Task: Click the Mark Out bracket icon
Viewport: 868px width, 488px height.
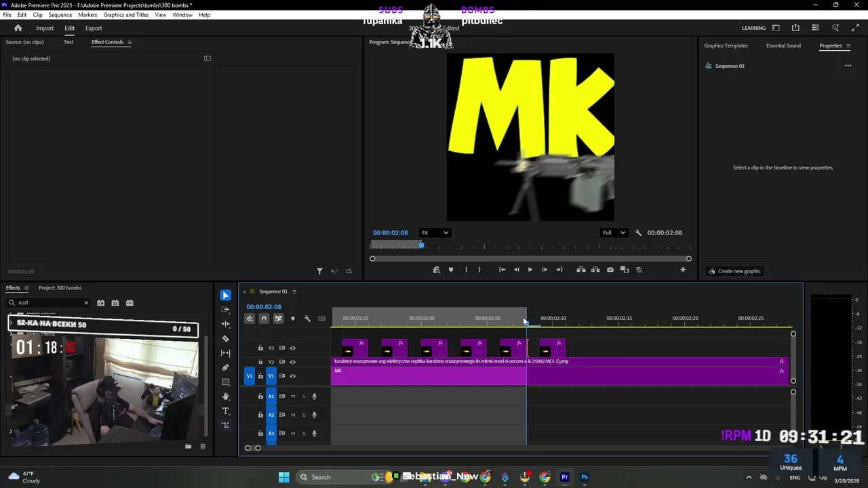Action: (479, 270)
